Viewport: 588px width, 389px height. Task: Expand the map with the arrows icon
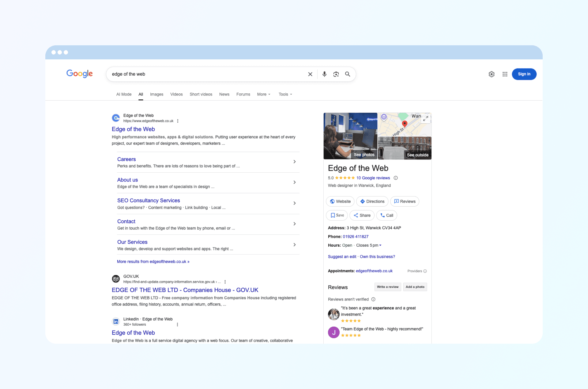click(425, 119)
